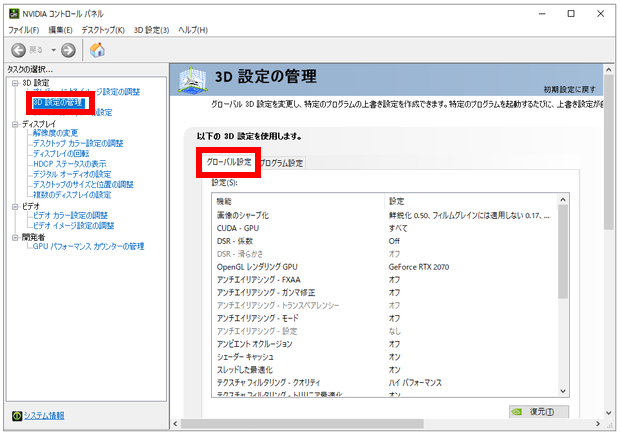
Task: Open HDCP ステータスの表示
Action: (x=70, y=164)
